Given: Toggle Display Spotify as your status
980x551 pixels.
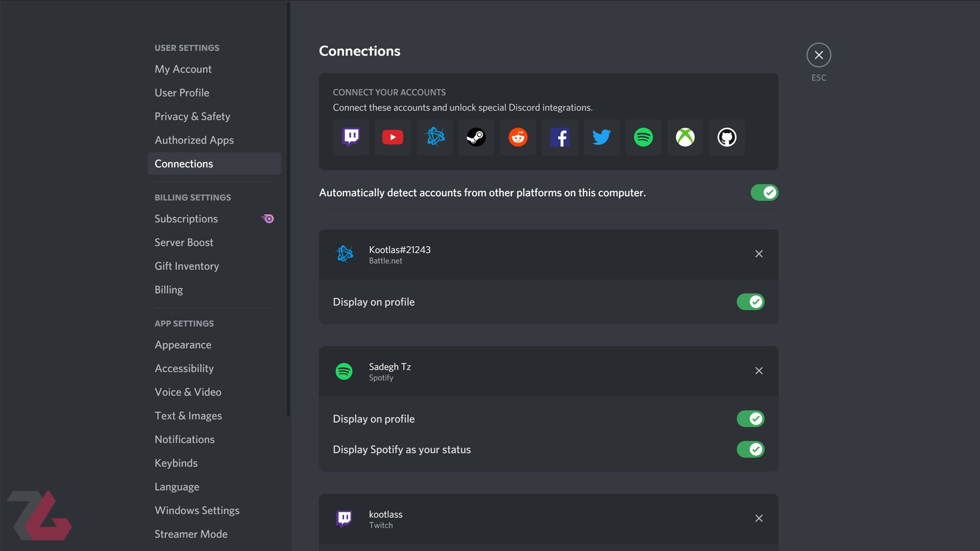Looking at the screenshot, I should tap(750, 449).
